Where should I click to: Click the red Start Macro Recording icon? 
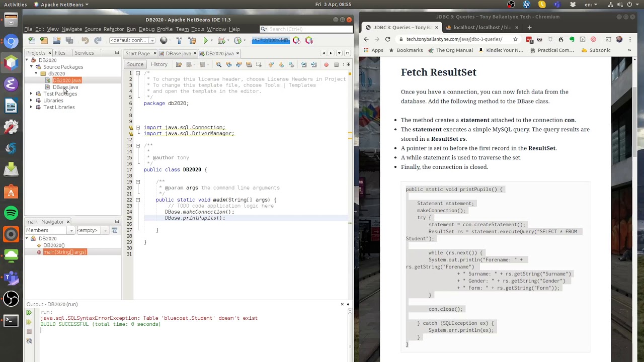326,64
